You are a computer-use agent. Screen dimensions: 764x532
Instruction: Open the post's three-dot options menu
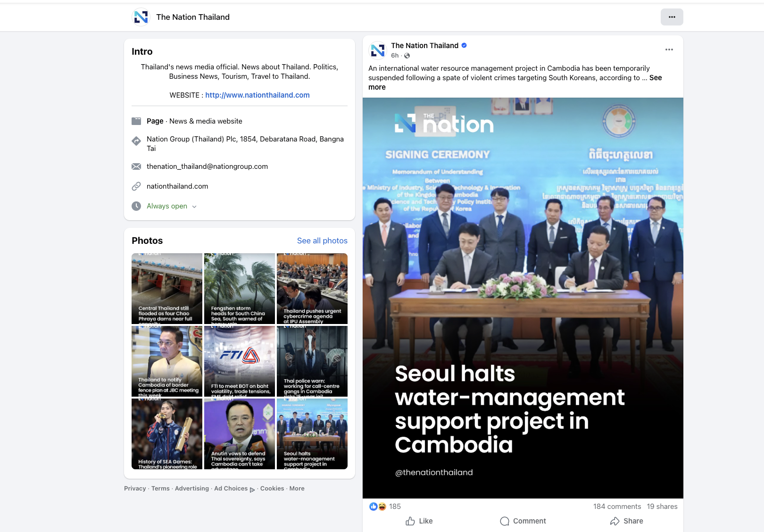[x=669, y=50]
